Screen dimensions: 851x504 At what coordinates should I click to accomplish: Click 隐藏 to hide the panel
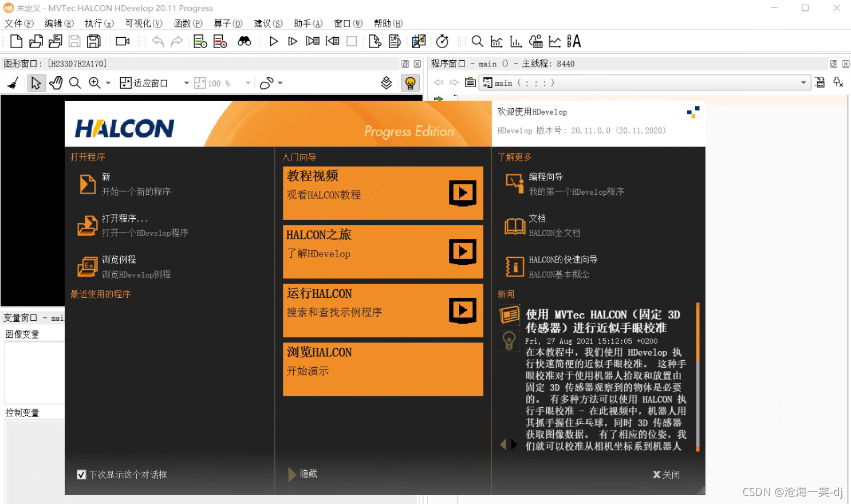click(303, 474)
